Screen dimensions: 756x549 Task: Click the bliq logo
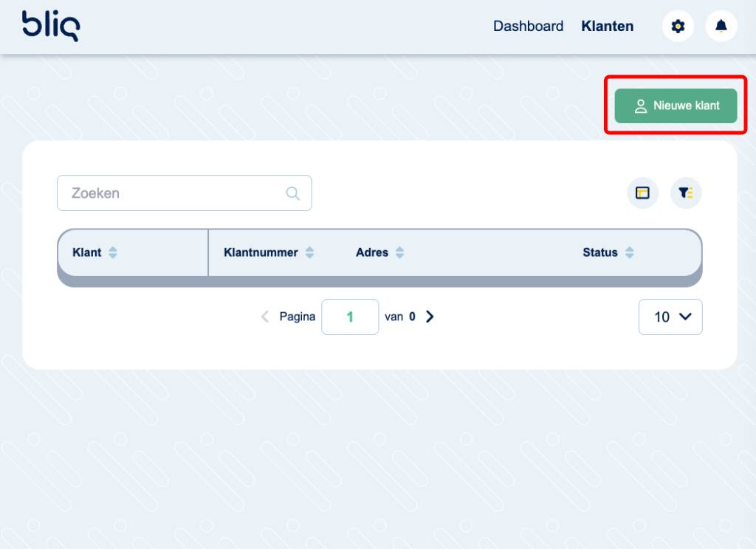click(50, 26)
